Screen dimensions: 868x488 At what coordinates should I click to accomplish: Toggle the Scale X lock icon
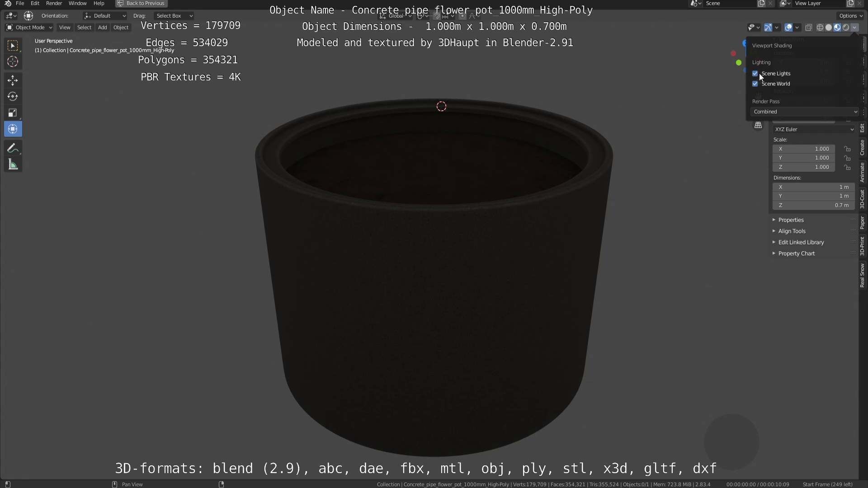click(x=847, y=149)
